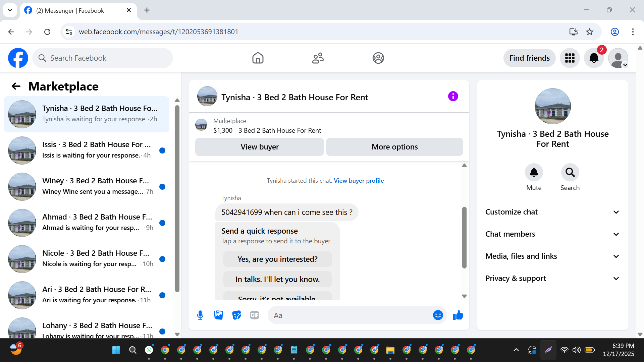
Task: Open the emoji picker smiley
Action: (x=438, y=315)
